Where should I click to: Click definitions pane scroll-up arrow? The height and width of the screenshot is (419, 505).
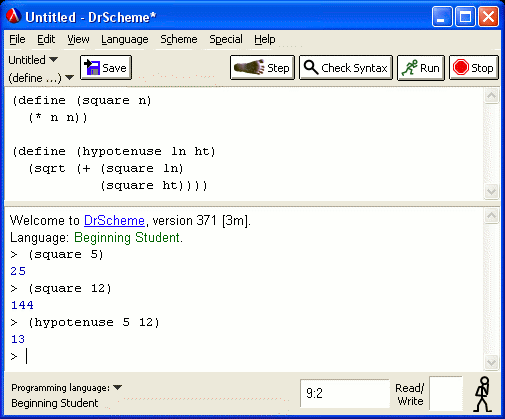coord(492,96)
